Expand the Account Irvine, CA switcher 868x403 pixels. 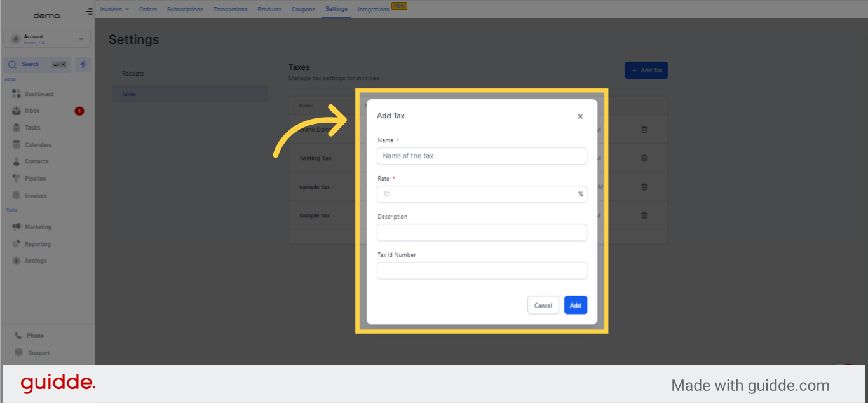coord(48,39)
